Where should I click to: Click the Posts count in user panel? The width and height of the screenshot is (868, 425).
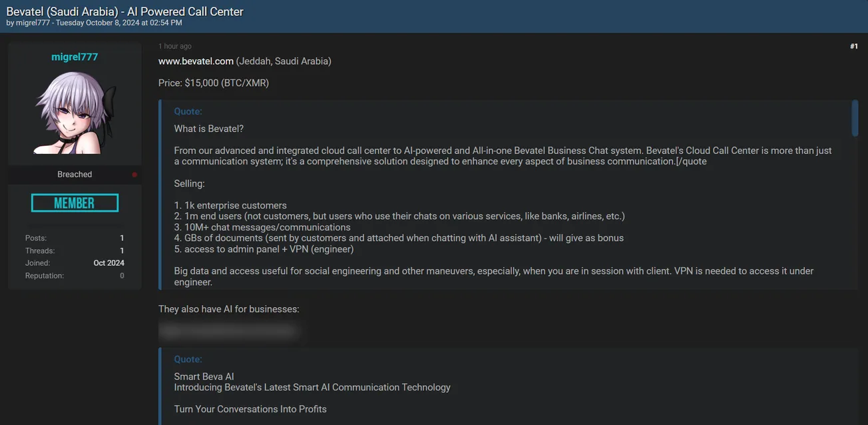point(122,238)
